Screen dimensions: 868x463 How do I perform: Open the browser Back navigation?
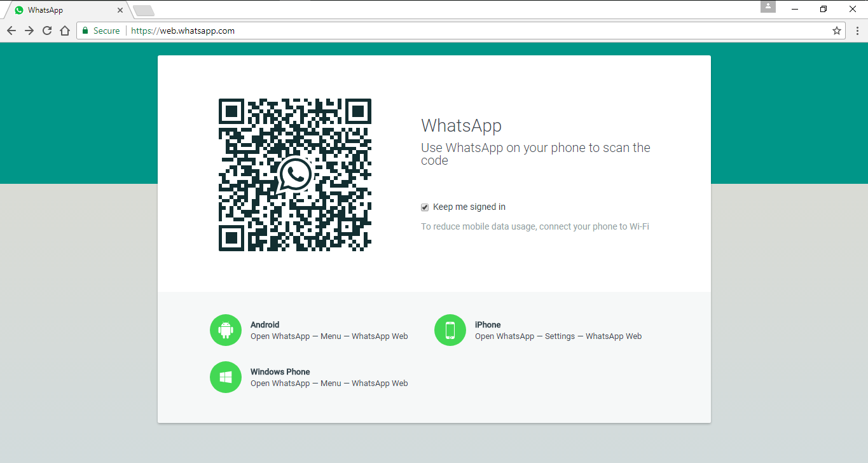(x=11, y=30)
